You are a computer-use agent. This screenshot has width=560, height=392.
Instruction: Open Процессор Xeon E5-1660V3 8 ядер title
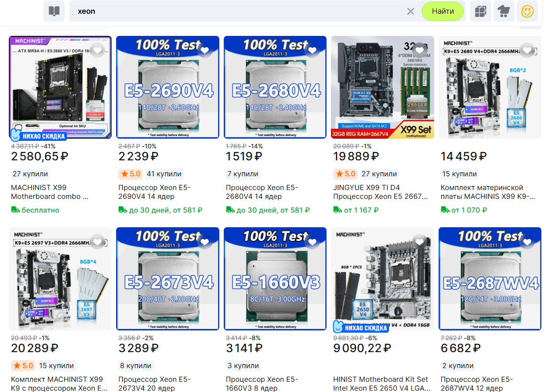(x=262, y=384)
